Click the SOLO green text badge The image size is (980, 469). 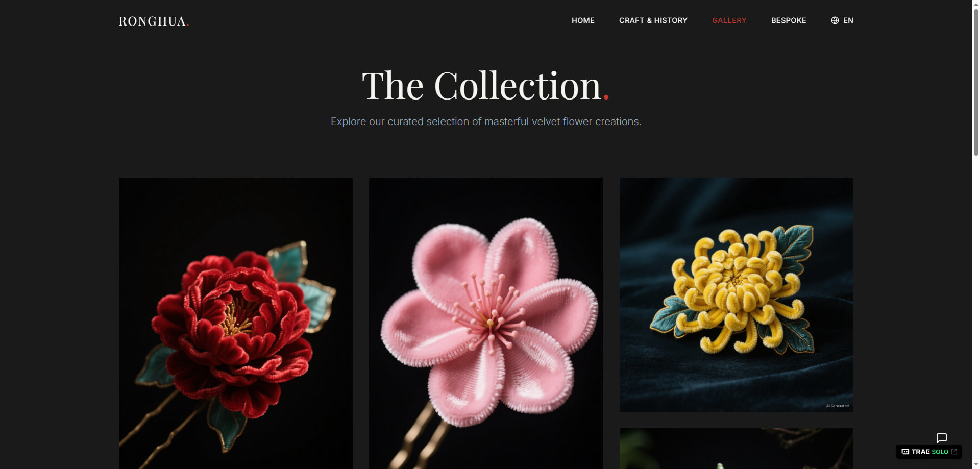940,452
